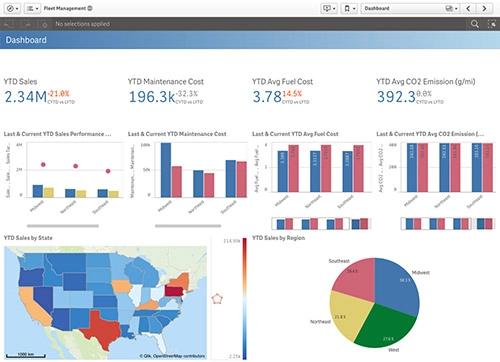Click the Maintenance Cost chart scrollbar
500x362 pixels.
[188, 226]
